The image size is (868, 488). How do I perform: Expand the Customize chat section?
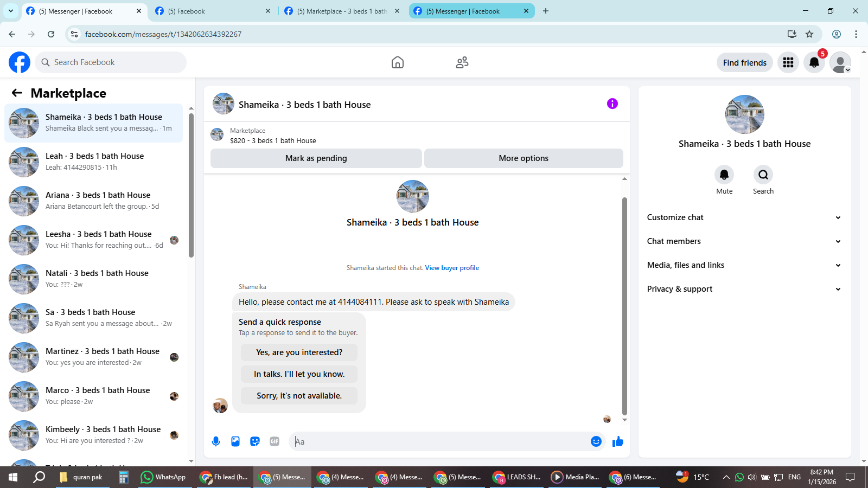[x=744, y=217]
